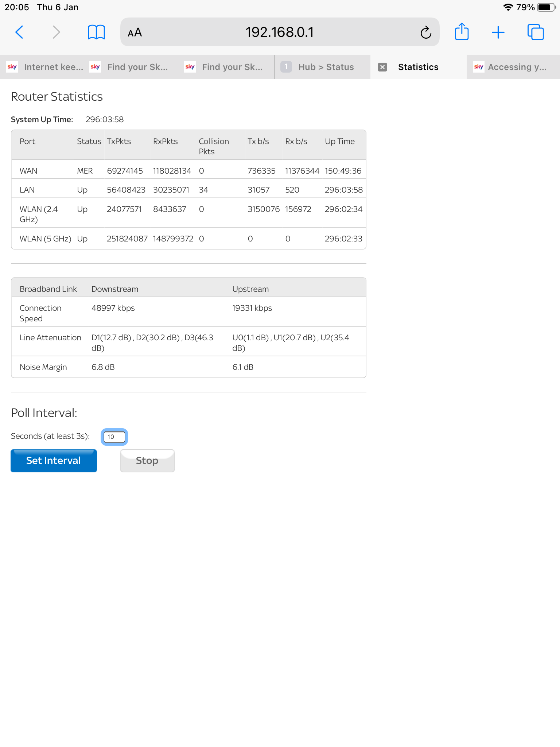
Task: Tap the forward navigation arrow
Action: coord(56,32)
